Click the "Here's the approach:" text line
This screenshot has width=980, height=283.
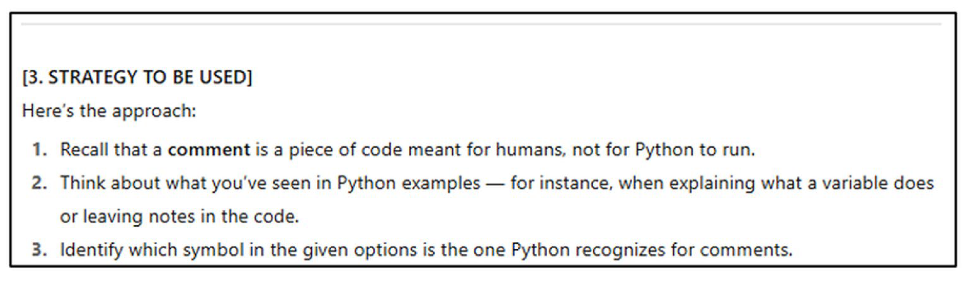tap(109, 111)
